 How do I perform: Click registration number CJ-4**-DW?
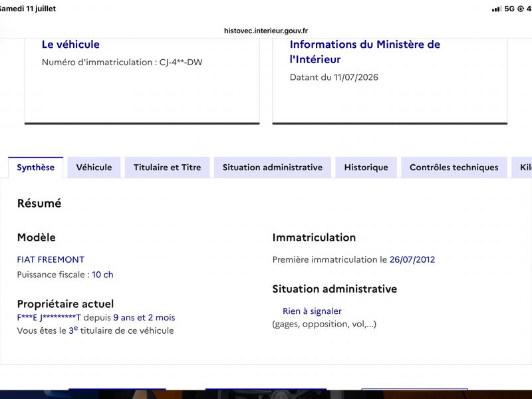(x=181, y=63)
